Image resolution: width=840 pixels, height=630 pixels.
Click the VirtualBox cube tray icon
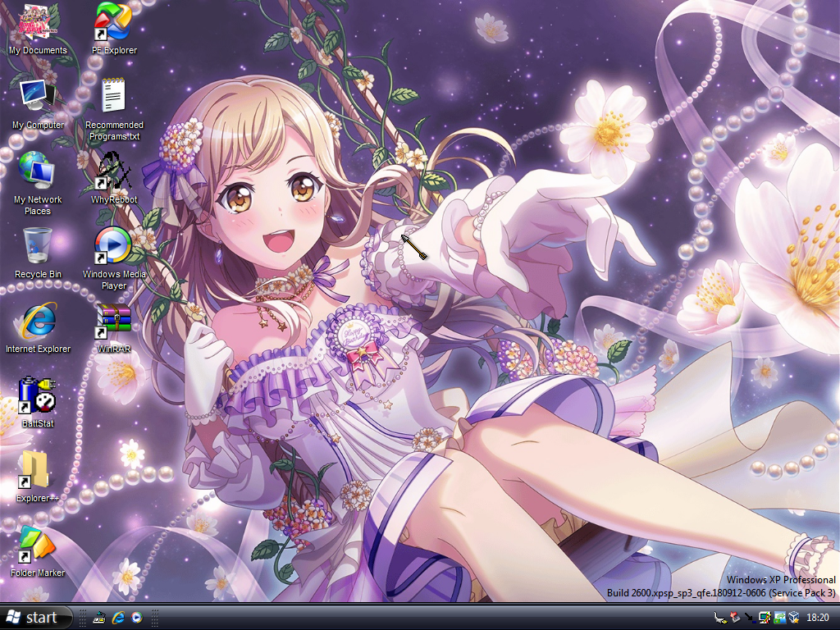tap(794, 619)
